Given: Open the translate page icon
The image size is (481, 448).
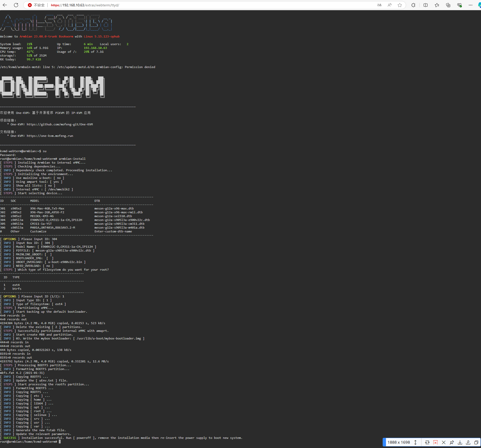Looking at the screenshot, I should 379,5.
